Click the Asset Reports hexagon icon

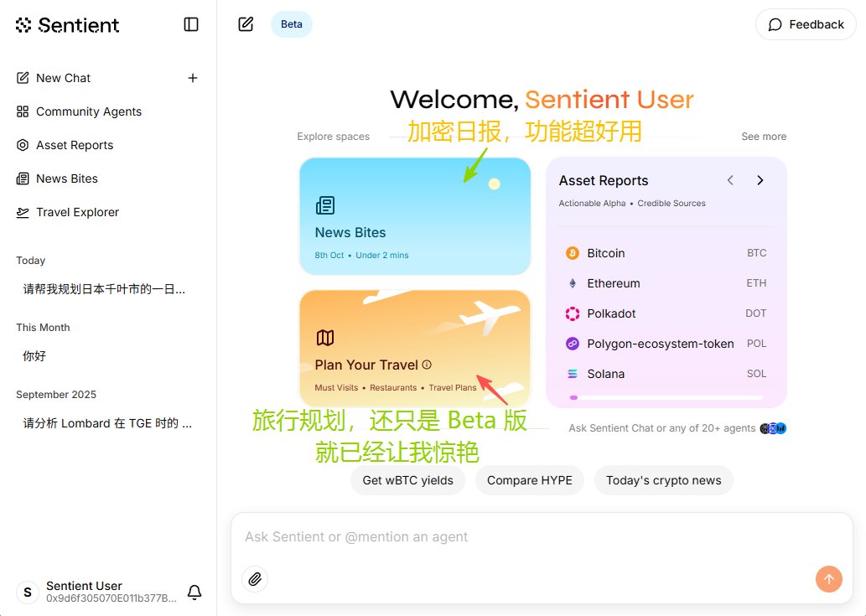tap(23, 145)
